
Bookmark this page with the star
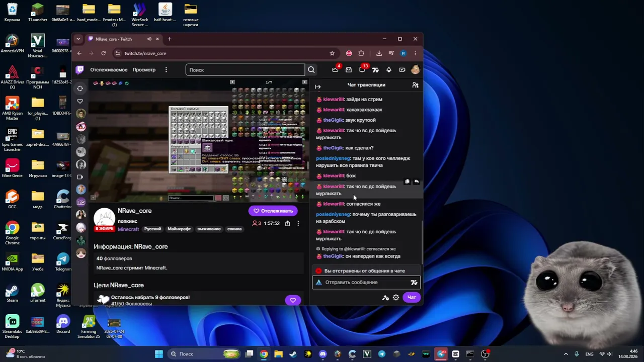coord(332,53)
